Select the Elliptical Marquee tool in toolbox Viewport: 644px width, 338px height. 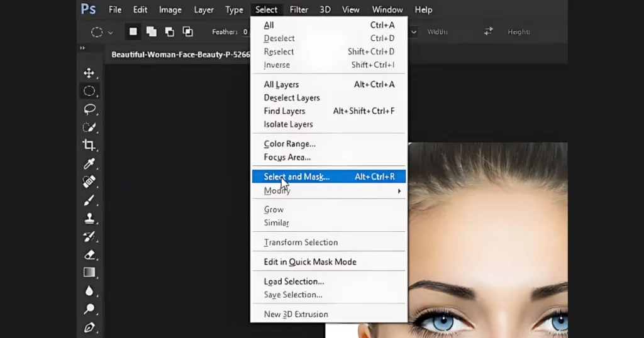click(89, 91)
